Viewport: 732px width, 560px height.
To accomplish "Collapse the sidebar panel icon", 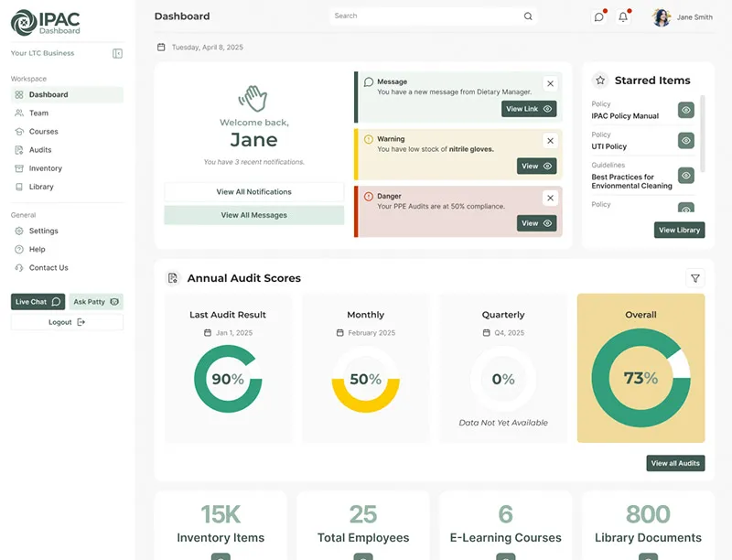I will coord(117,54).
